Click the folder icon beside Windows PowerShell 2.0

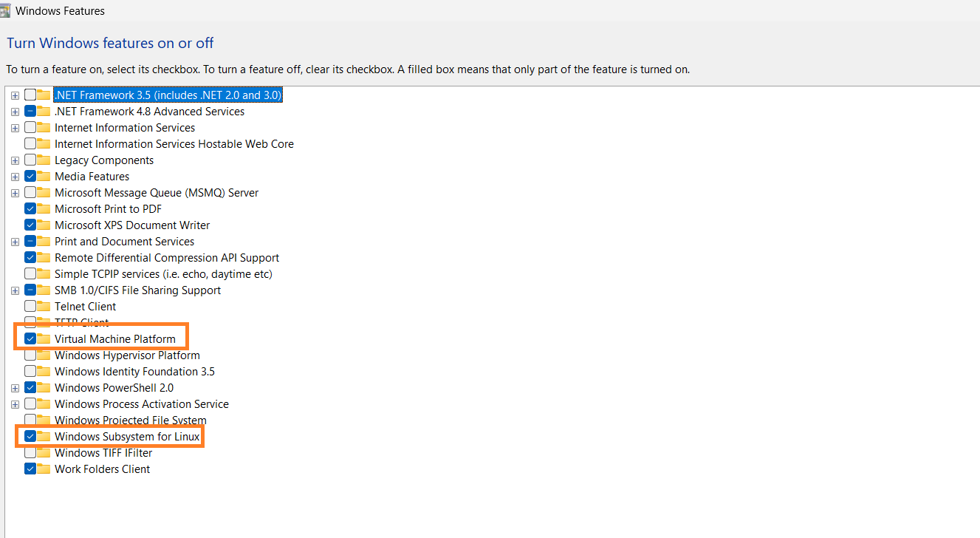tap(44, 387)
